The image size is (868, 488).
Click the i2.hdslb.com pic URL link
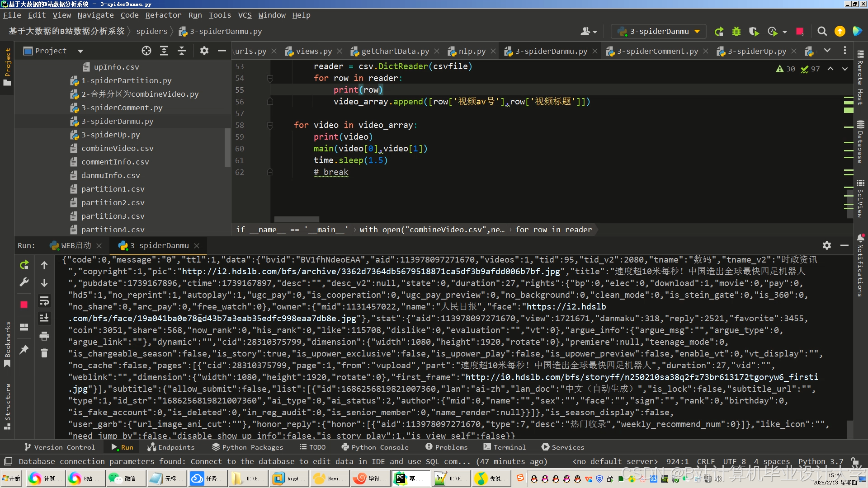coord(371,271)
